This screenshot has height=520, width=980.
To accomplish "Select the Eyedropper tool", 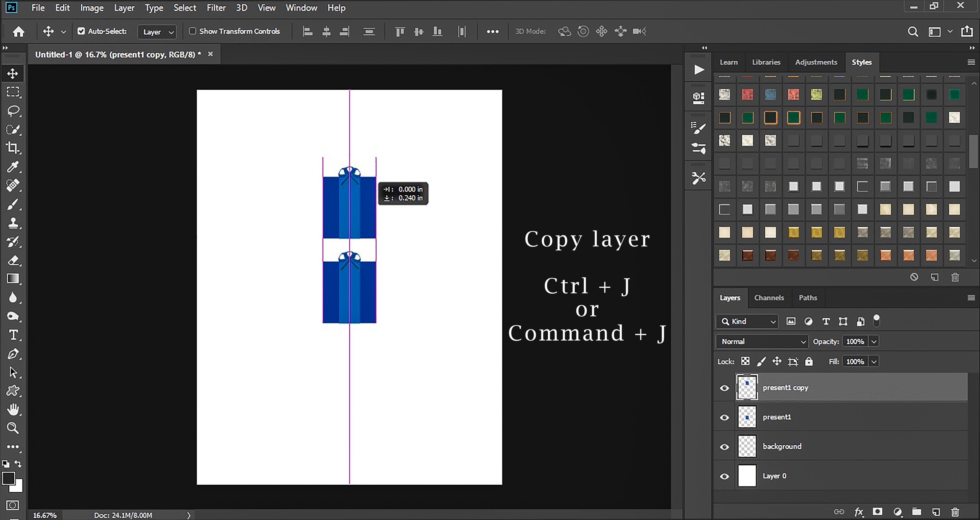I will click(x=13, y=167).
